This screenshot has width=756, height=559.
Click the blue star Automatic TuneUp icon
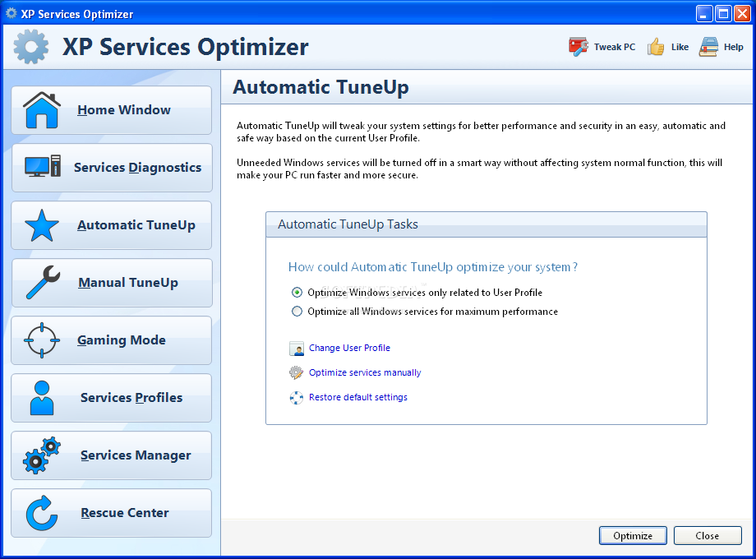point(42,225)
